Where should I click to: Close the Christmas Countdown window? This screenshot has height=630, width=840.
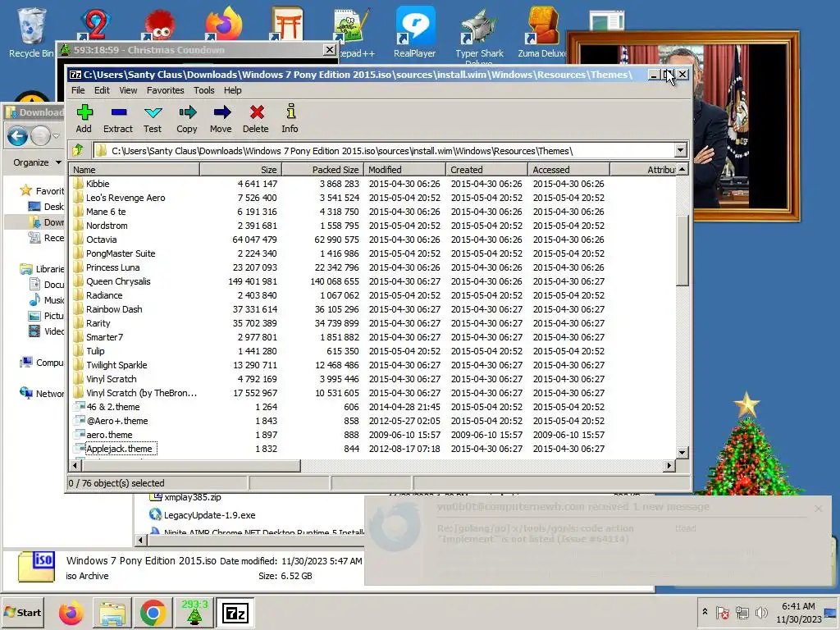[x=330, y=50]
